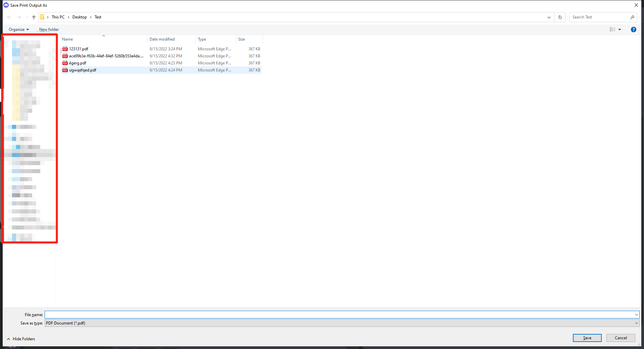Go forward using the forward arrow

pos(19,17)
